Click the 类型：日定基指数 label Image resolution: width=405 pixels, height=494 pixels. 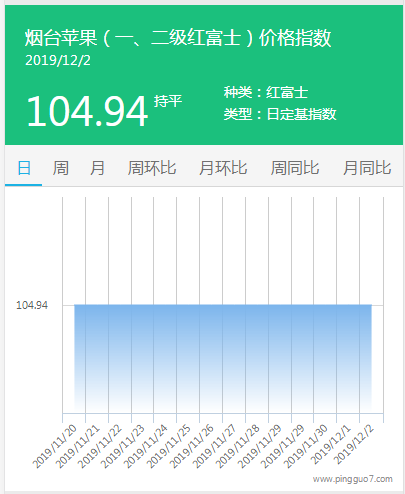tap(280, 114)
